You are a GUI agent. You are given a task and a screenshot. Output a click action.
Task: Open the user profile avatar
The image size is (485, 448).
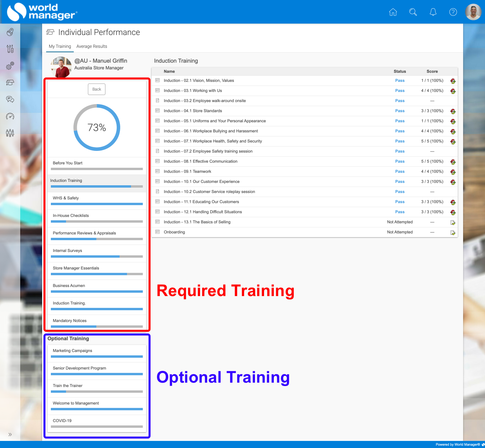click(x=474, y=12)
